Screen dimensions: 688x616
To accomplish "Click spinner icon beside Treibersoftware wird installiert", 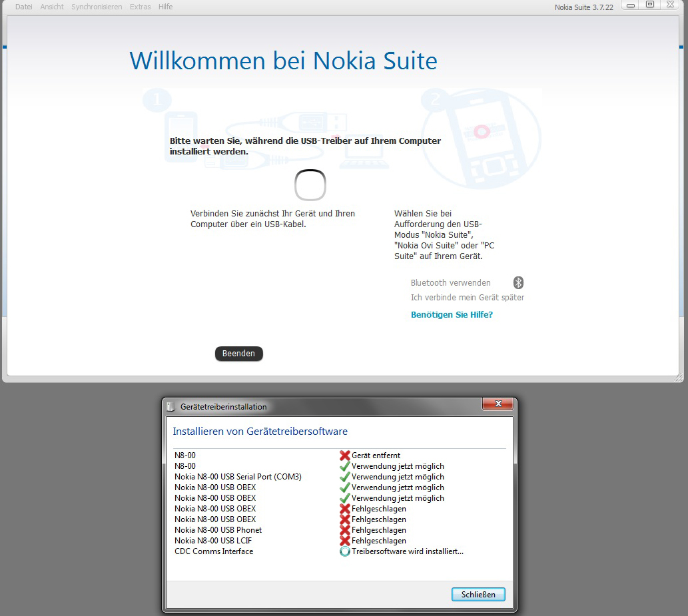I will click(345, 551).
